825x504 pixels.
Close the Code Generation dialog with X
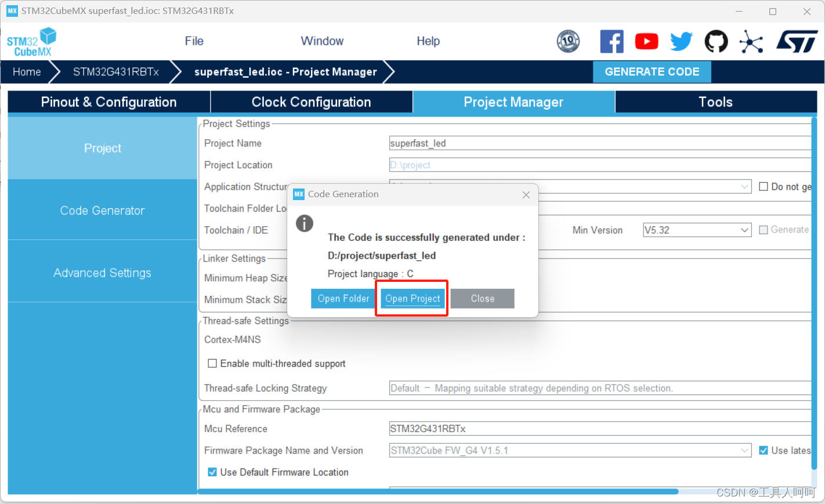pyautogui.click(x=526, y=195)
